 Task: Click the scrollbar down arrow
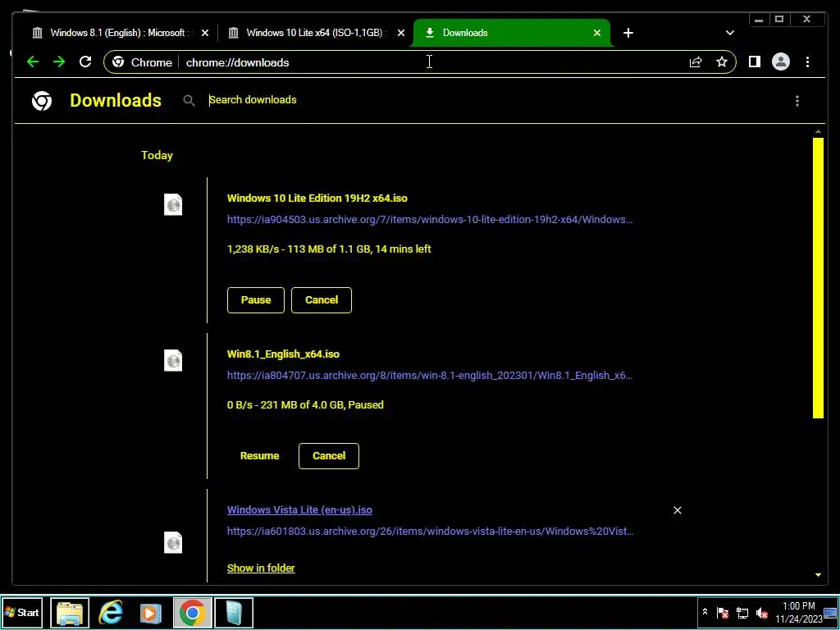[x=818, y=575]
